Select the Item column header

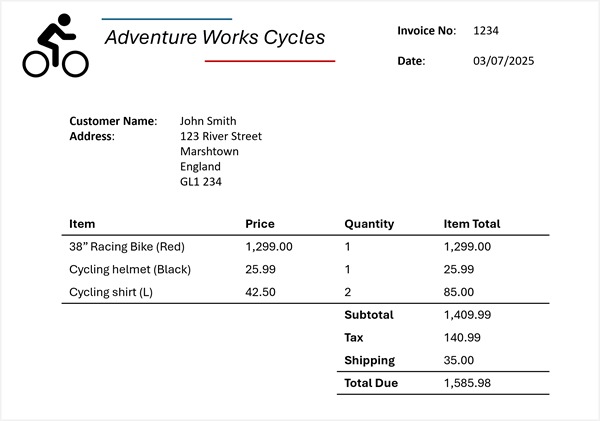pos(82,224)
